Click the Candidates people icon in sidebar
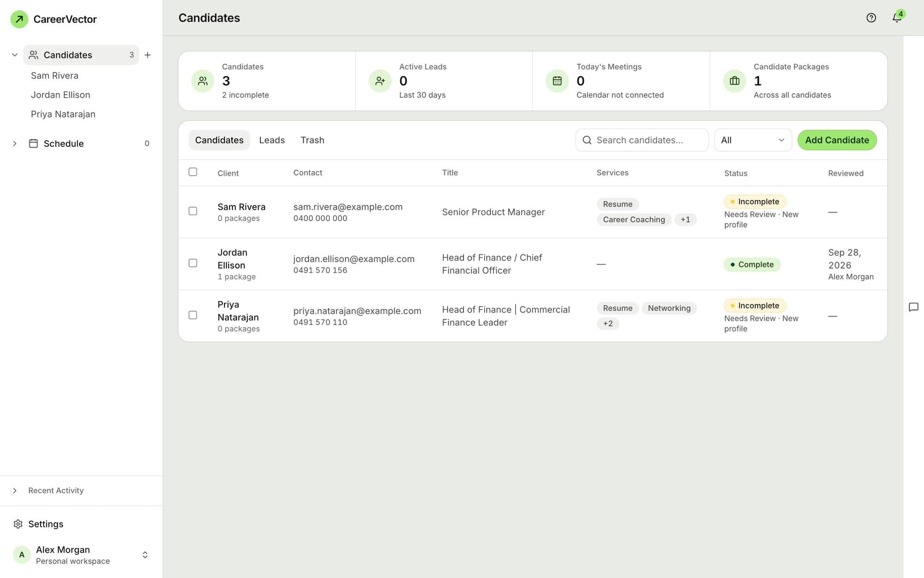Viewport: 924px width, 578px height. [x=33, y=55]
